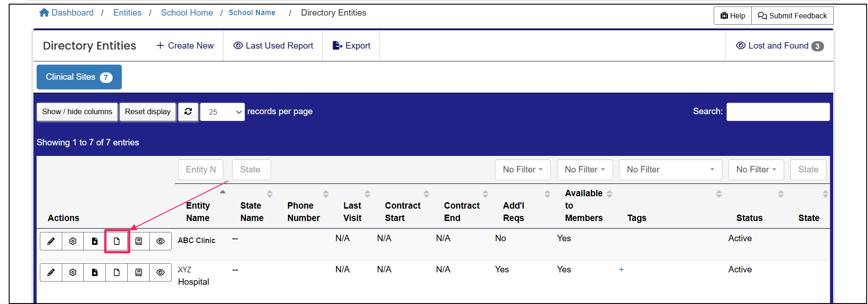Click Export
The image size is (868, 304).
click(x=351, y=46)
